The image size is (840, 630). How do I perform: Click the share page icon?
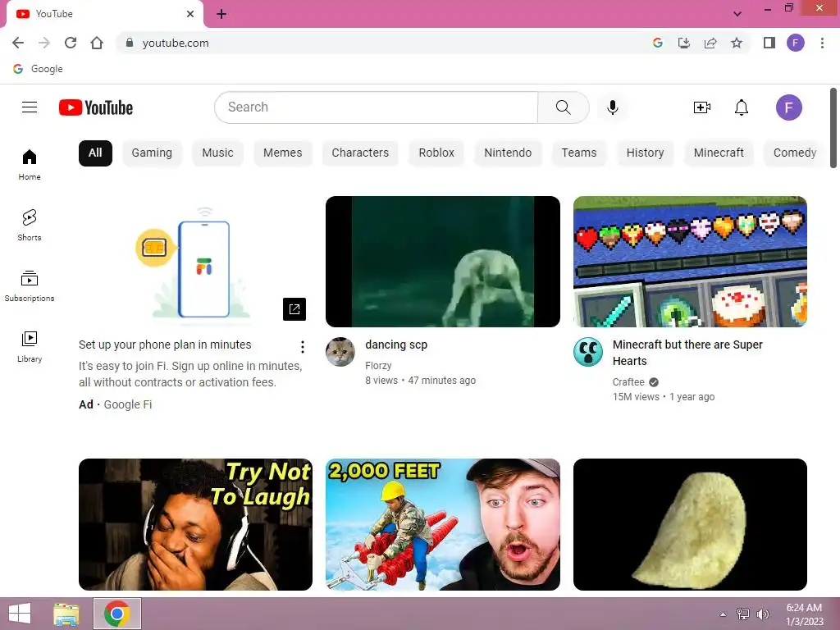click(710, 43)
